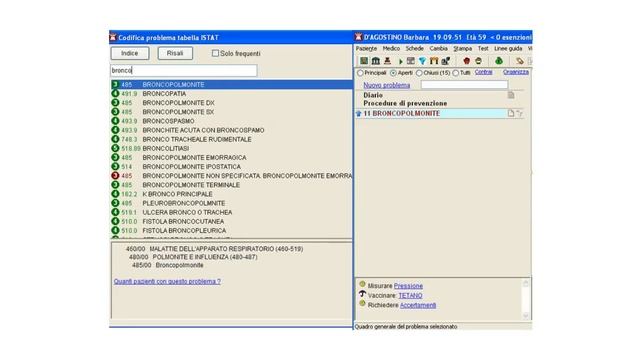Select BRONCOPOLMONITE EMORRAGICA row
This screenshot has height=360, width=640.
(x=231, y=158)
